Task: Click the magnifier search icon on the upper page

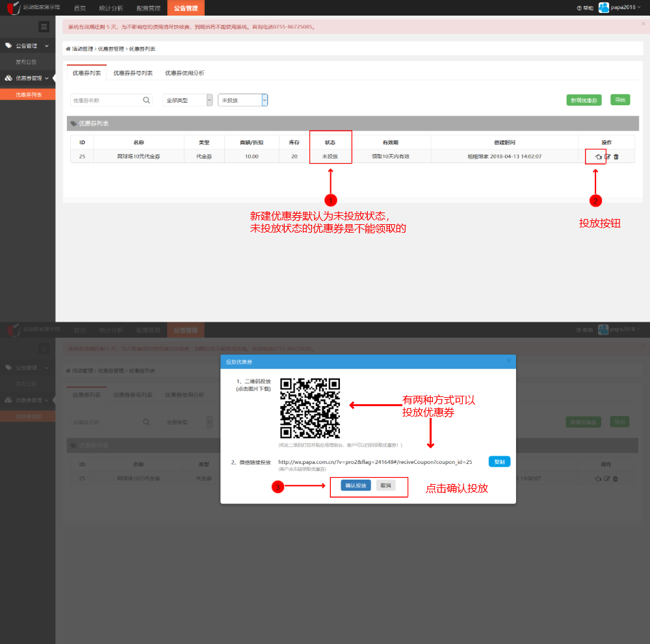Action: (x=146, y=100)
